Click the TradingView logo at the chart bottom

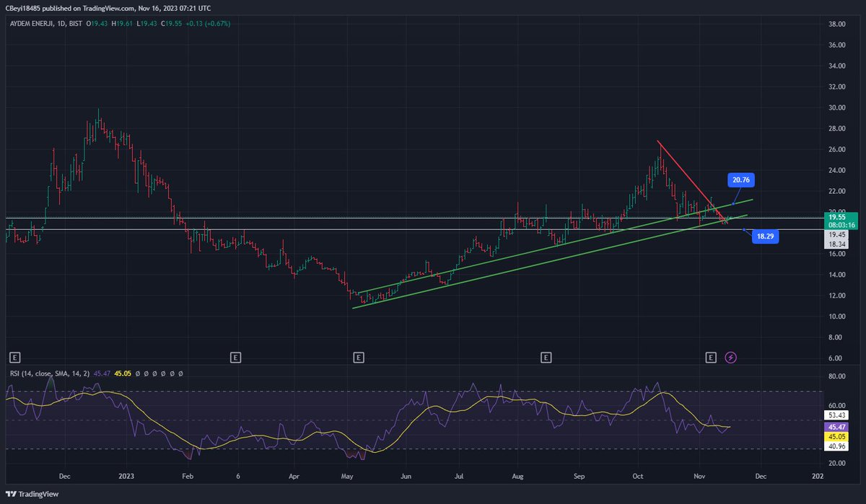[32, 494]
